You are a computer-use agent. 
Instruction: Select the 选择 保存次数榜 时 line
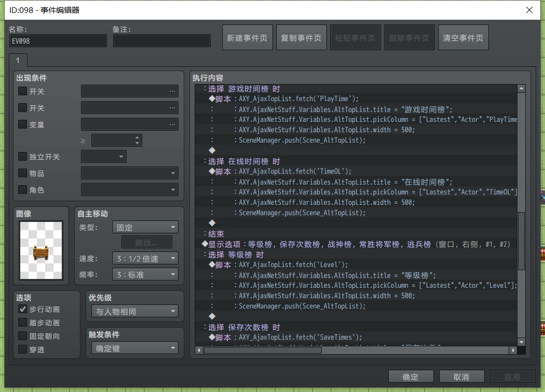click(x=356, y=327)
